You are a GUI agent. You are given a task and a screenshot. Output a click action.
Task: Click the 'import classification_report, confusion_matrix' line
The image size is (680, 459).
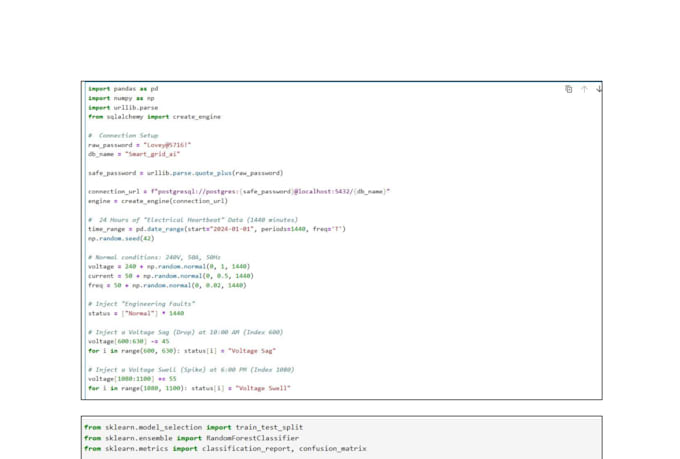point(226,449)
